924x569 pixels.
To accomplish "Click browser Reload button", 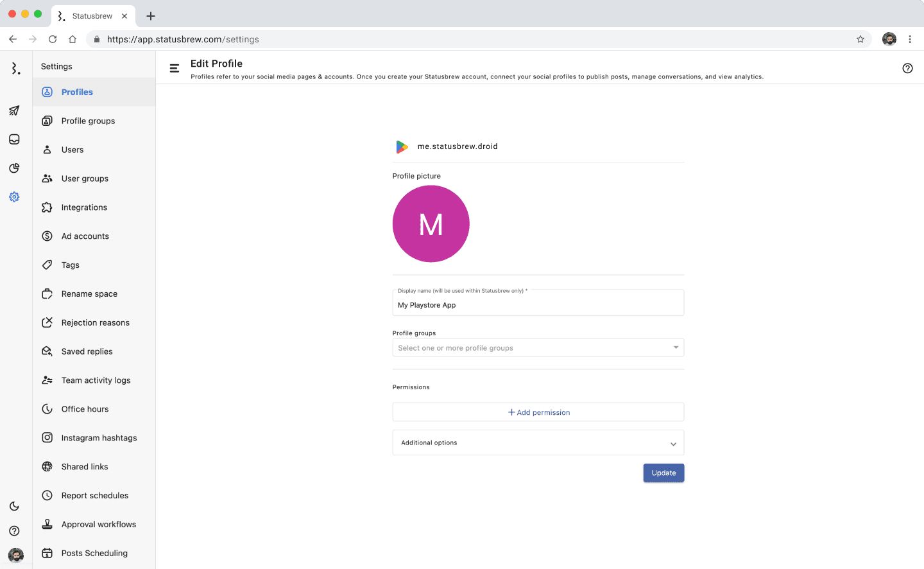I will [53, 39].
